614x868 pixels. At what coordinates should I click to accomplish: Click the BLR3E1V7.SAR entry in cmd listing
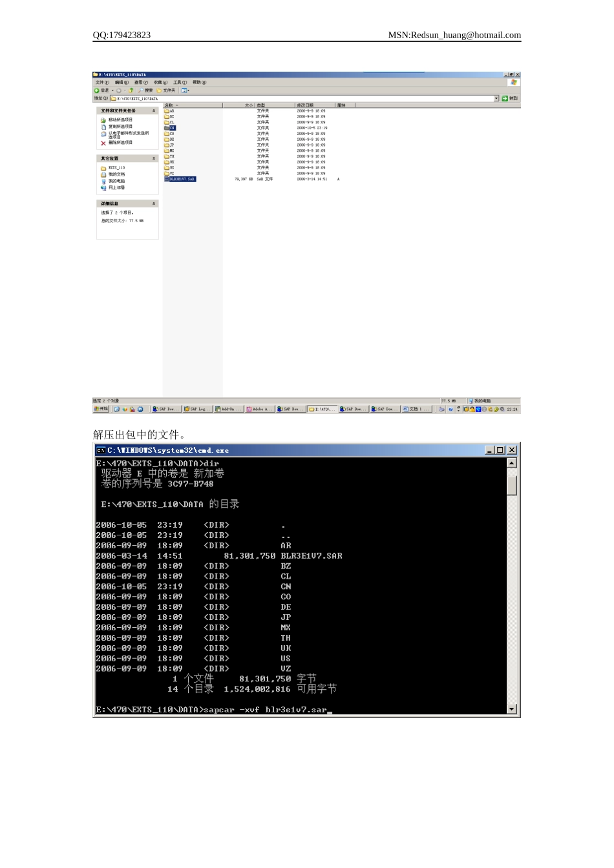pyautogui.click(x=312, y=555)
